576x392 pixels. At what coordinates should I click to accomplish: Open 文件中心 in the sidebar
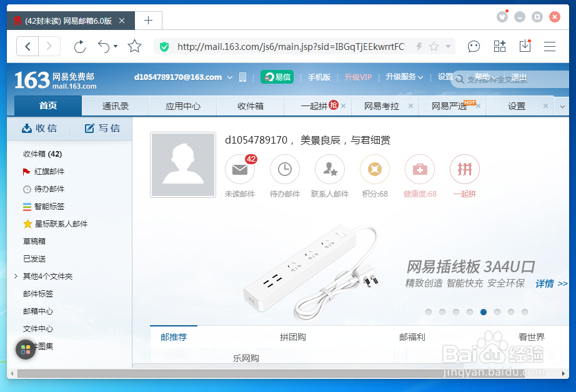click(x=38, y=328)
